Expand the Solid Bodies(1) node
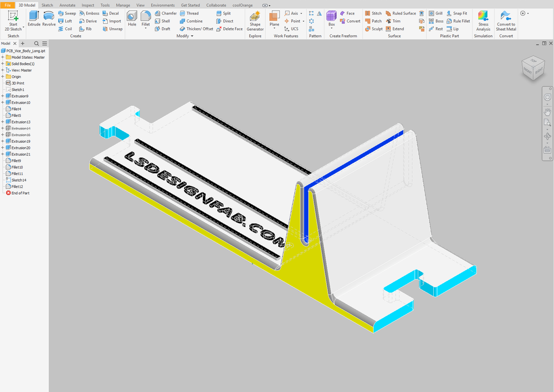Viewport: 554px width, 392px height. click(x=2, y=64)
